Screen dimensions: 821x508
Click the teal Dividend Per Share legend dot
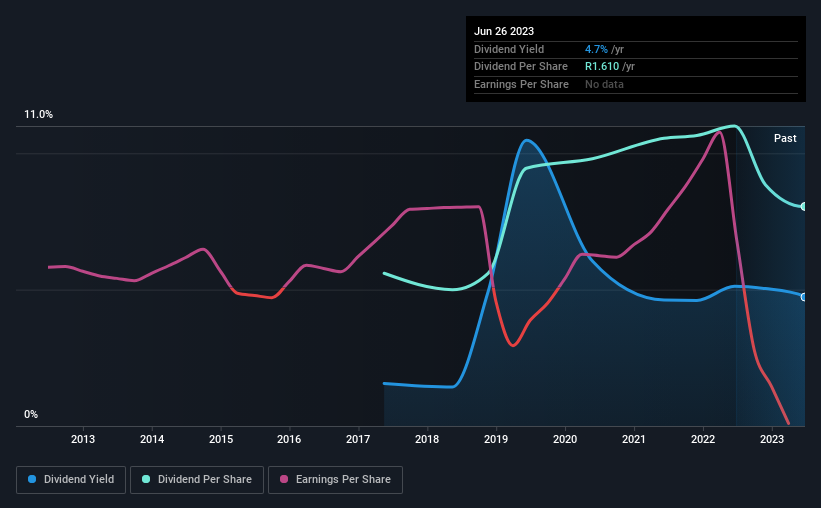pos(146,479)
